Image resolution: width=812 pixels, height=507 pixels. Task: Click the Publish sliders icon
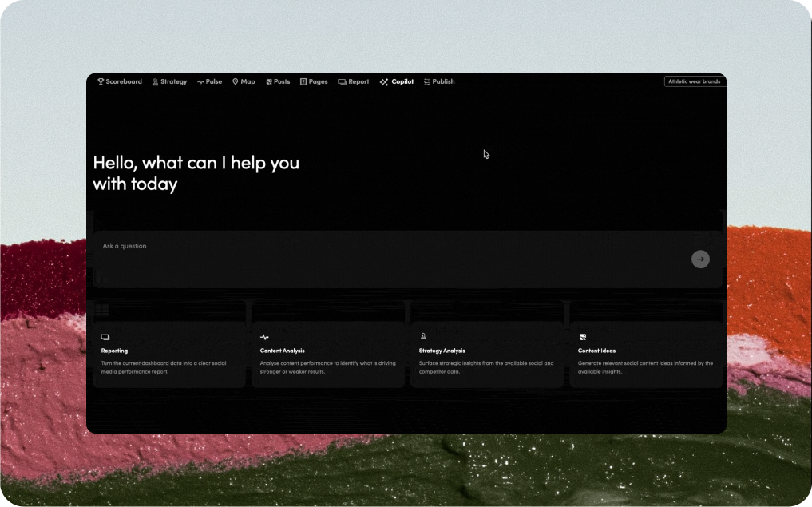pyautogui.click(x=426, y=81)
